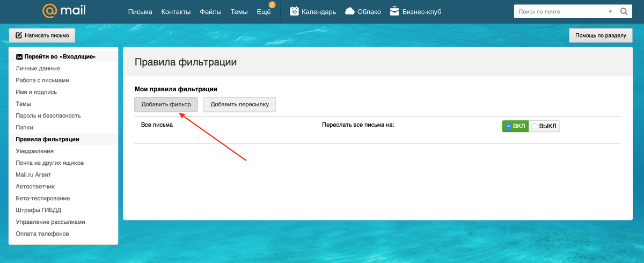The image size is (644, 263).
Task: Open the Cloud icon in header
Action: click(350, 11)
